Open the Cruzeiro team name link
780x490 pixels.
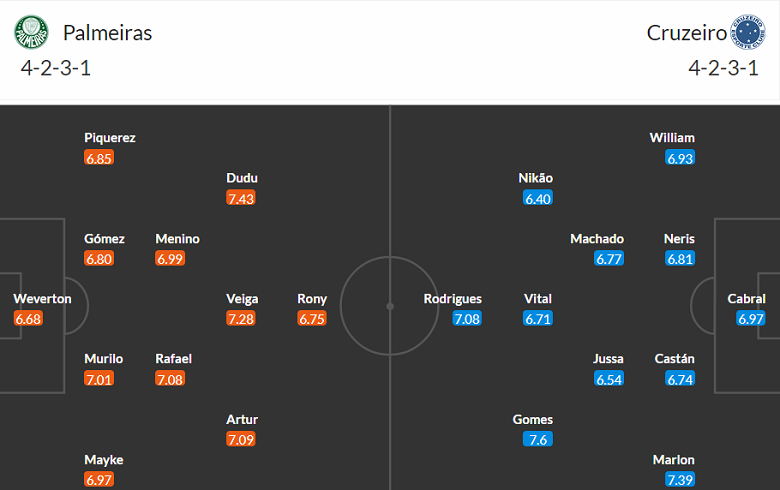[x=686, y=33]
